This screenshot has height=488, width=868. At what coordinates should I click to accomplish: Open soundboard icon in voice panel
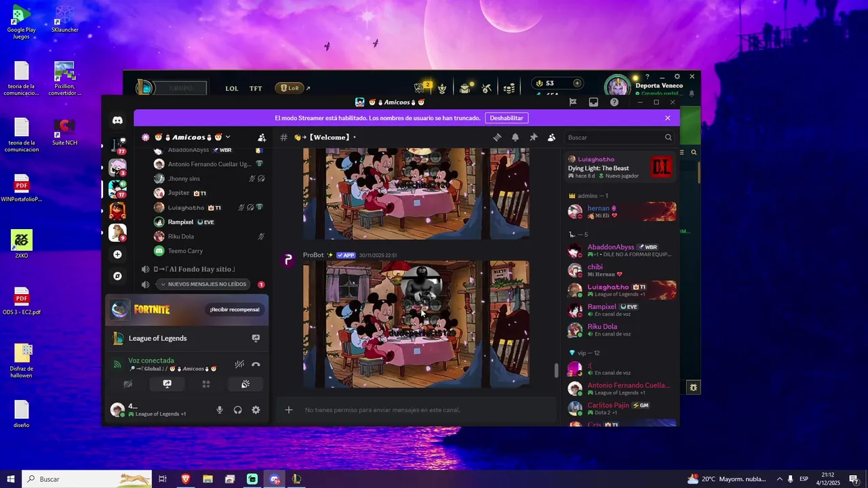pyautogui.click(x=245, y=384)
